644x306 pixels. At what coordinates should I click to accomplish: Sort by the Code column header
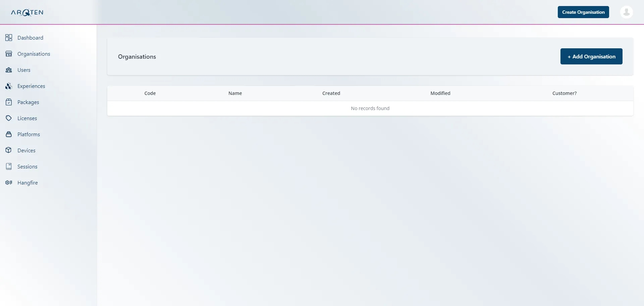pyautogui.click(x=150, y=93)
